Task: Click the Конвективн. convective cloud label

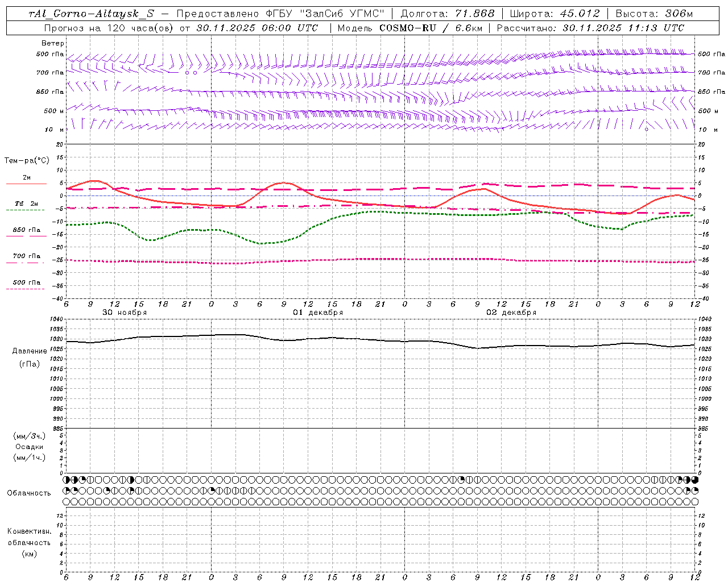Action: [x=29, y=531]
